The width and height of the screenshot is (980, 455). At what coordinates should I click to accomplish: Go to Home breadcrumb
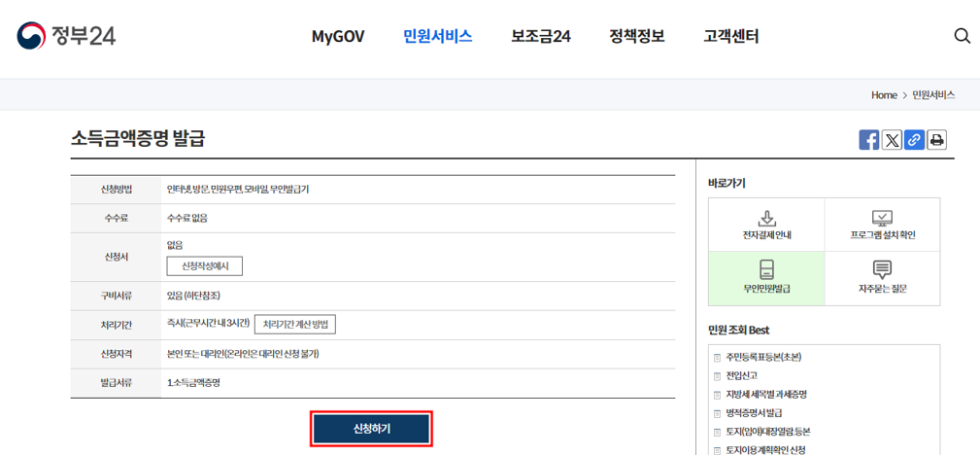pyautogui.click(x=884, y=95)
